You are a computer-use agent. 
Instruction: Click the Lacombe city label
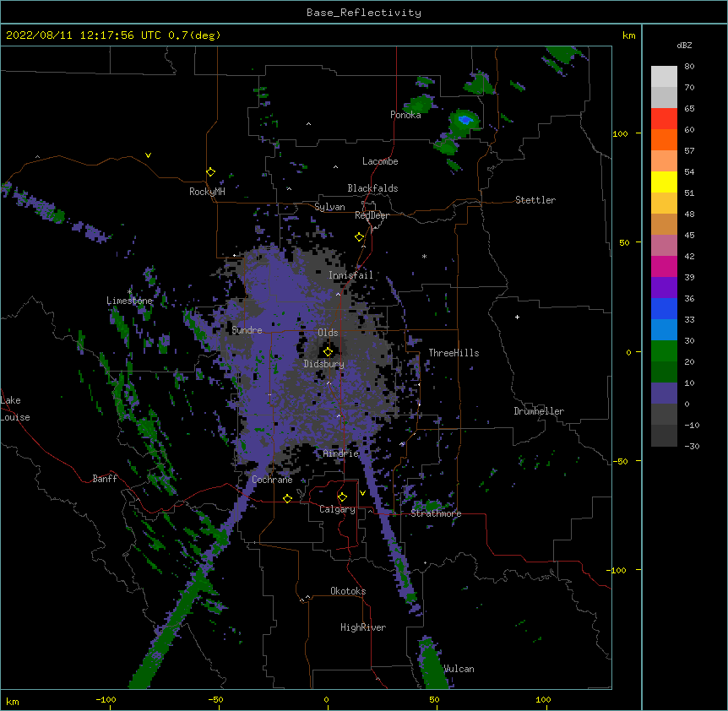click(380, 161)
